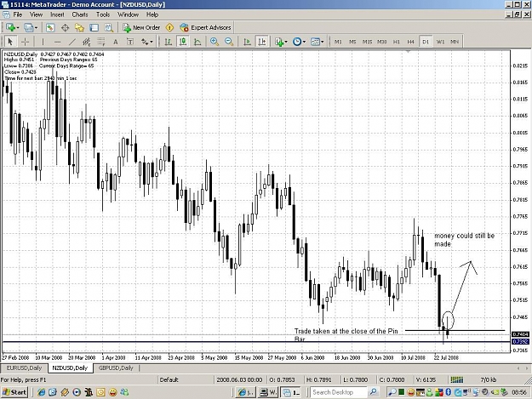Toggle Auto Scroll chart button
The width and height of the screenshot is (532, 399).
tap(247, 42)
